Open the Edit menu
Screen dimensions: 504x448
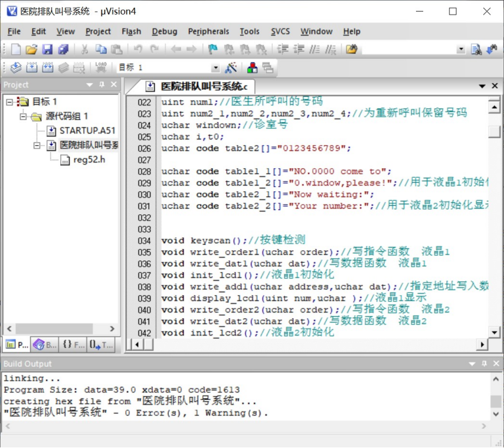39,32
